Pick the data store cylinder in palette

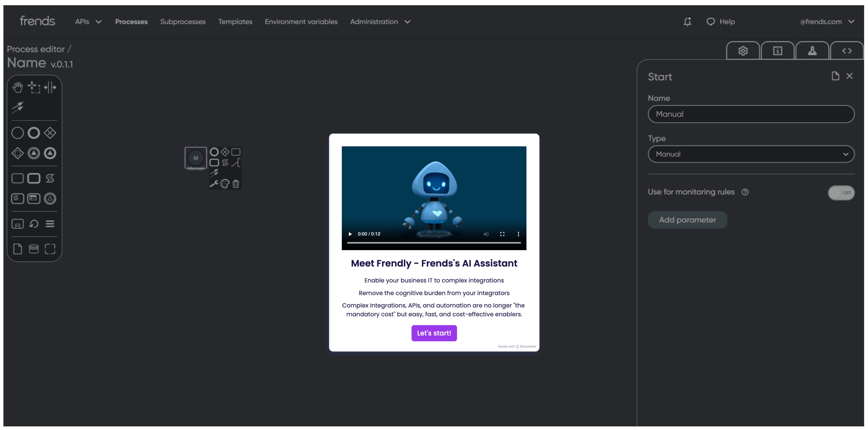(x=34, y=249)
